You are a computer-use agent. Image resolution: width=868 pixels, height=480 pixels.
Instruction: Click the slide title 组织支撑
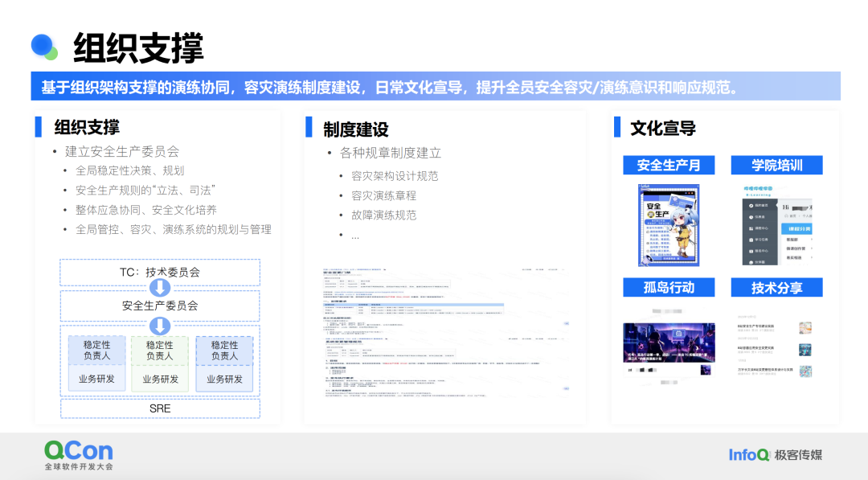click(138, 47)
